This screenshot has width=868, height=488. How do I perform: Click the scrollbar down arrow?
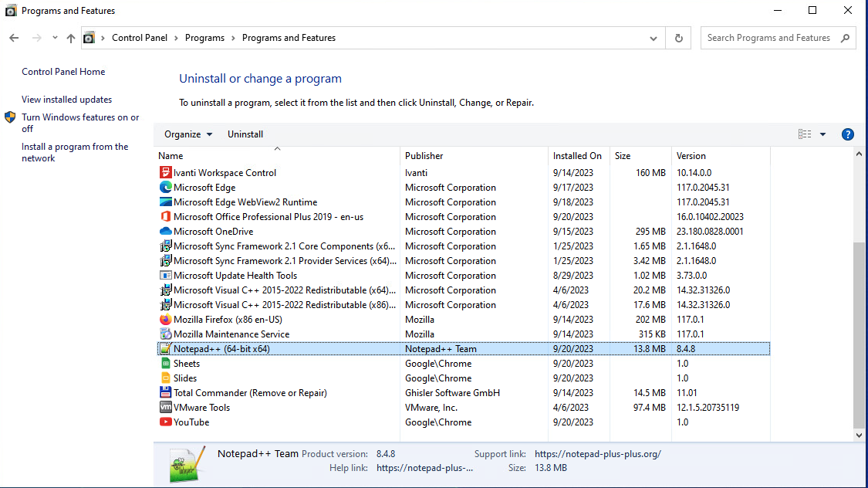tap(859, 435)
